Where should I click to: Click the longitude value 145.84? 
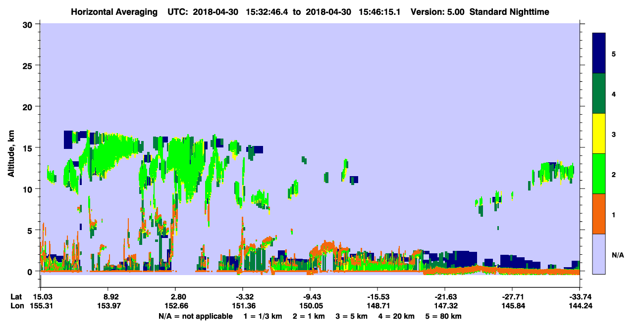[513, 306]
